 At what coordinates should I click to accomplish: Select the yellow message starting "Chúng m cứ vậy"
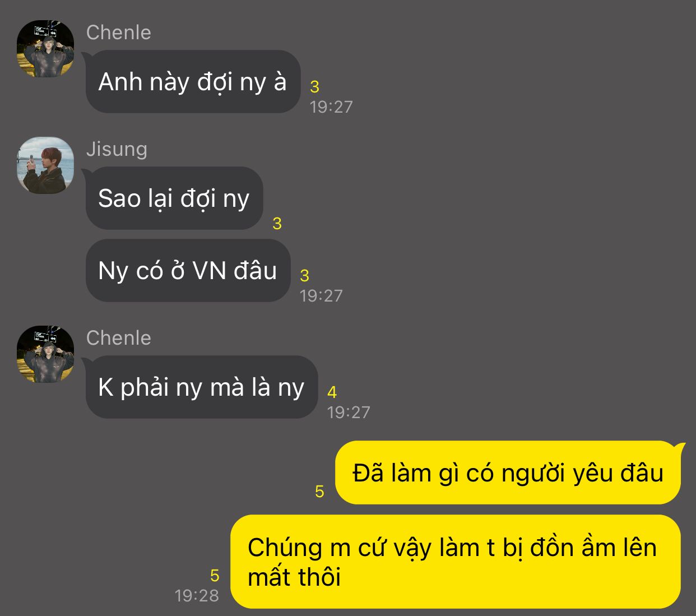[456, 562]
